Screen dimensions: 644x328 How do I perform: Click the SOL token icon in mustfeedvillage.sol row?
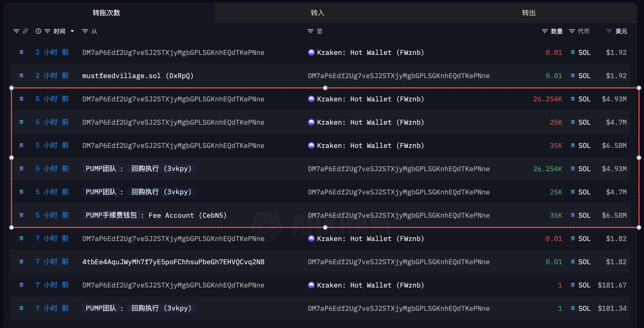(573, 76)
